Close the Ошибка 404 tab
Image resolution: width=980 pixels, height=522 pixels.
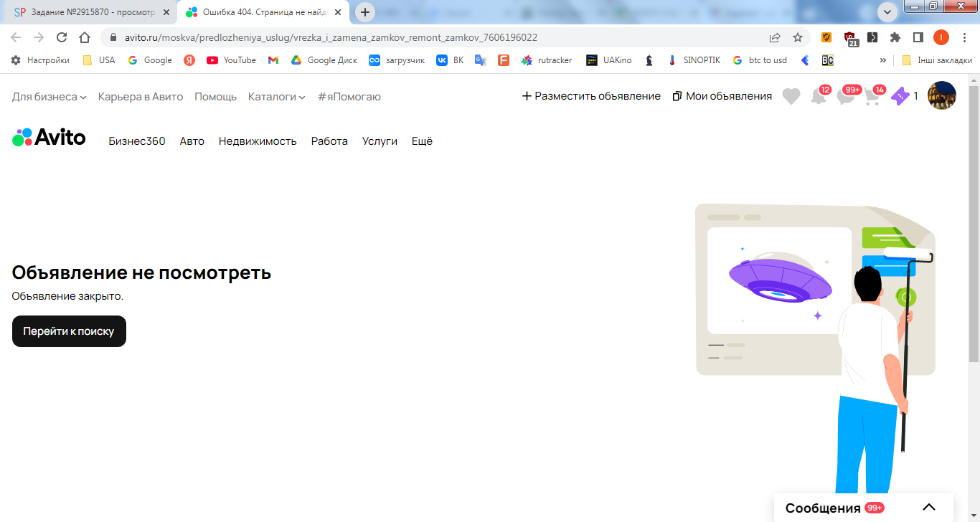(337, 12)
